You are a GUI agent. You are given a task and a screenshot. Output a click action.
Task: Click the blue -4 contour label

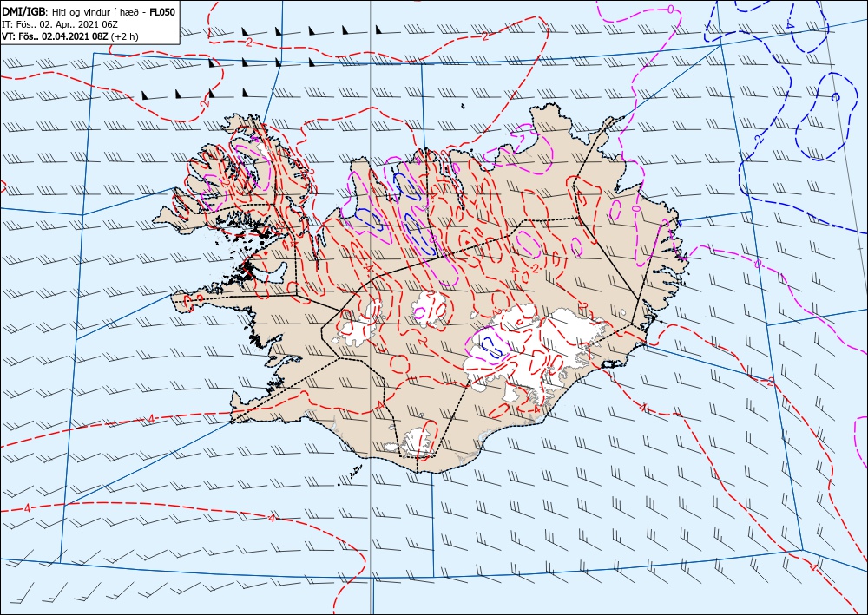[790, 26]
